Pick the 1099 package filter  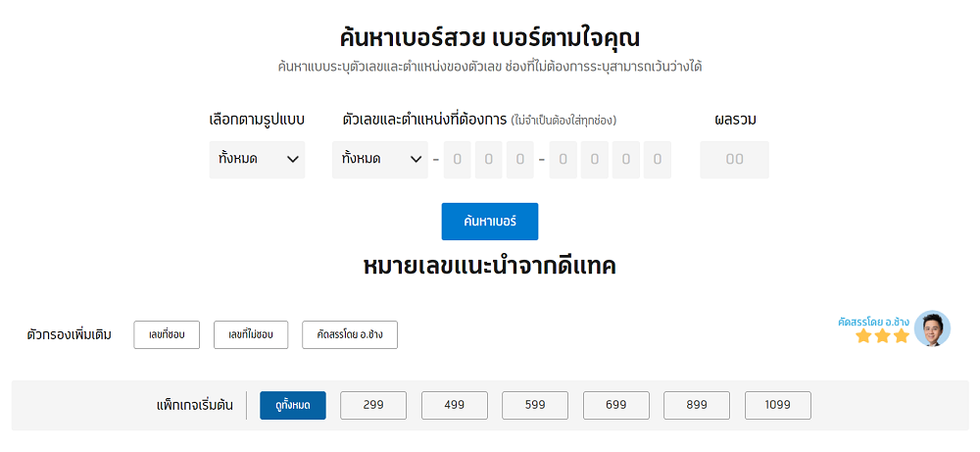778,405
